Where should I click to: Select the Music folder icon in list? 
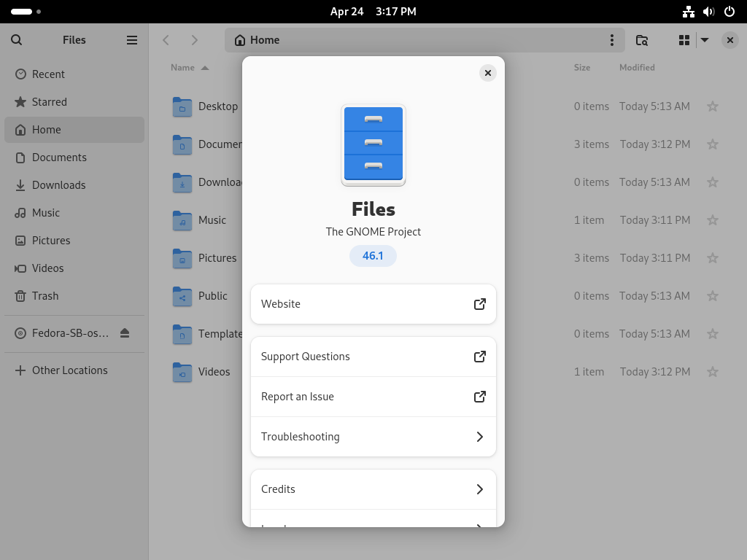coord(182,220)
